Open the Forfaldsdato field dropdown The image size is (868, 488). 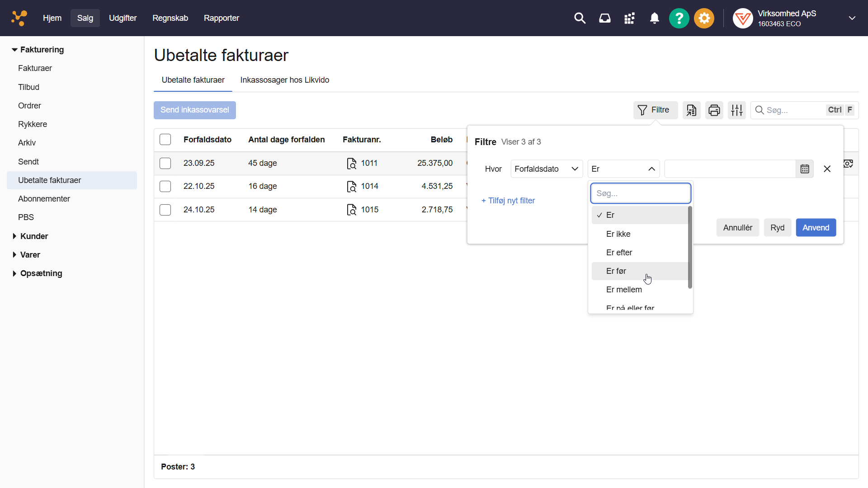[546, 169]
